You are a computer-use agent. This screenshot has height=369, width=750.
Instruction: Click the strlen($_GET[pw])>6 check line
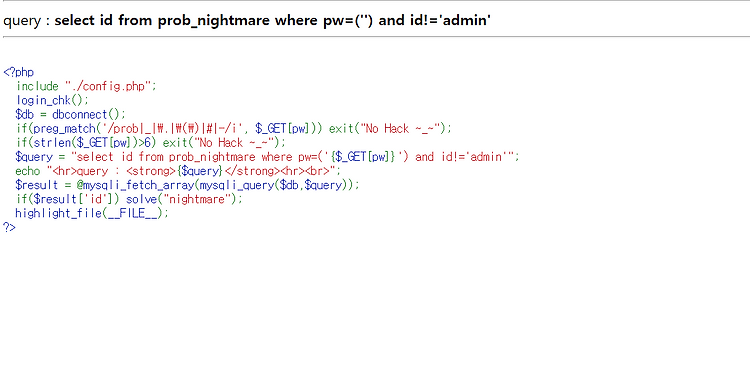pyautogui.click(x=150, y=143)
